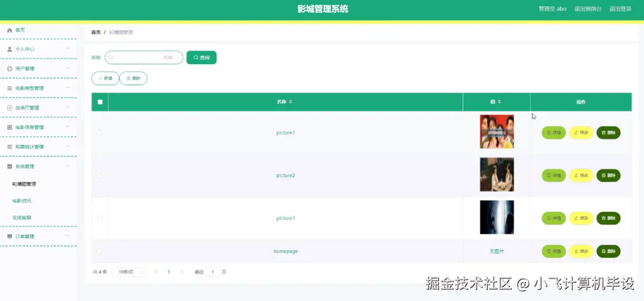Click the magnifier icon inside the 名称 search box
This screenshot has height=301, width=644.
click(x=111, y=57)
